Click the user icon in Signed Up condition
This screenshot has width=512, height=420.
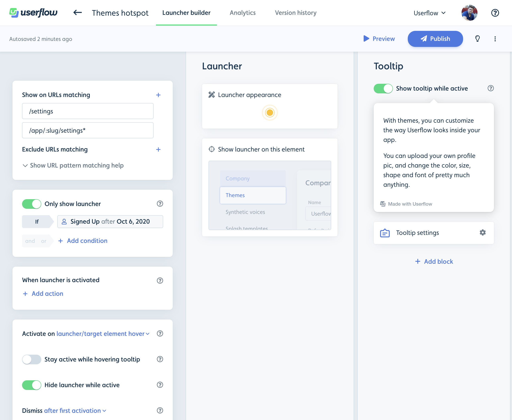64,222
